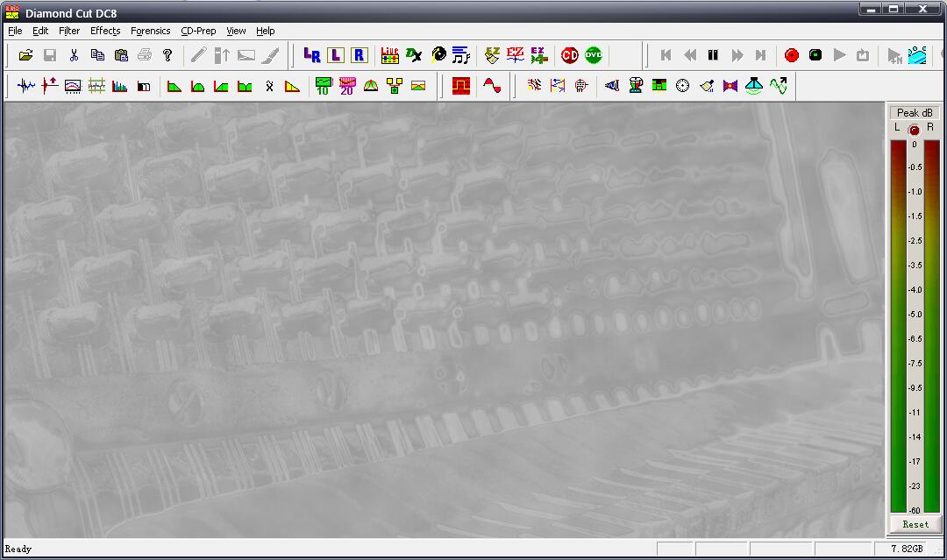Screen dimensions: 947x560
Task: Open a file with the folder icon
Action: click(26, 55)
